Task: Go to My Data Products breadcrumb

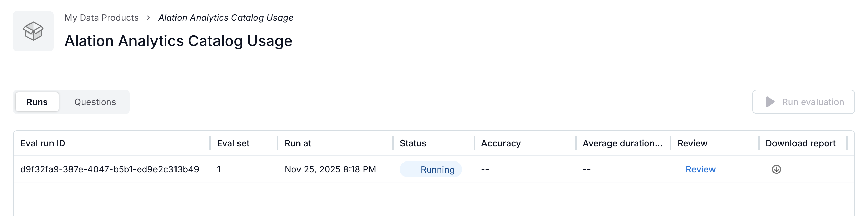Action: [x=101, y=18]
